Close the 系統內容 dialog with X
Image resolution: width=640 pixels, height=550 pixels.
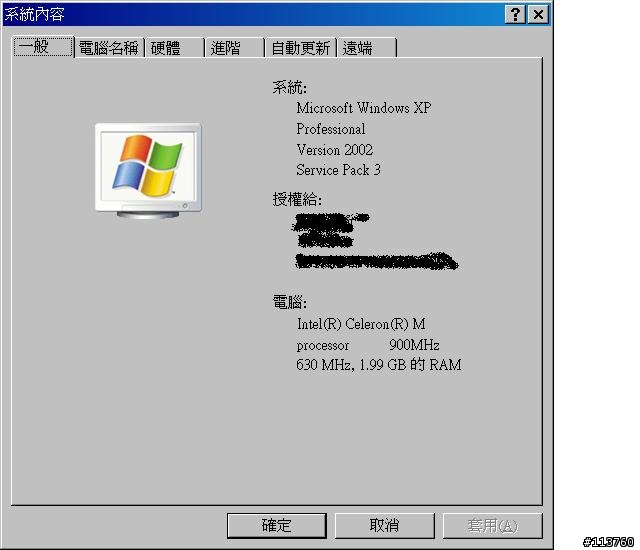tap(538, 15)
